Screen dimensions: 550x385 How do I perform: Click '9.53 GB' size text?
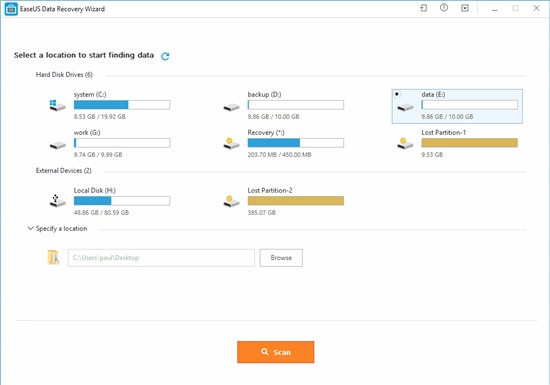click(432, 155)
